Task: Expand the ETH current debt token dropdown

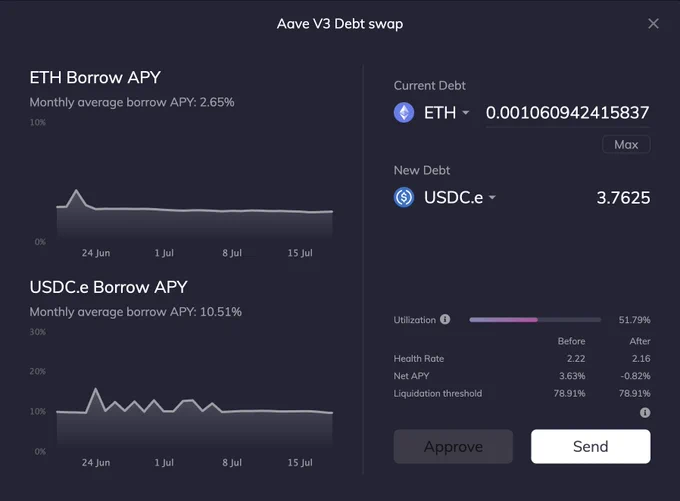Action: 466,113
